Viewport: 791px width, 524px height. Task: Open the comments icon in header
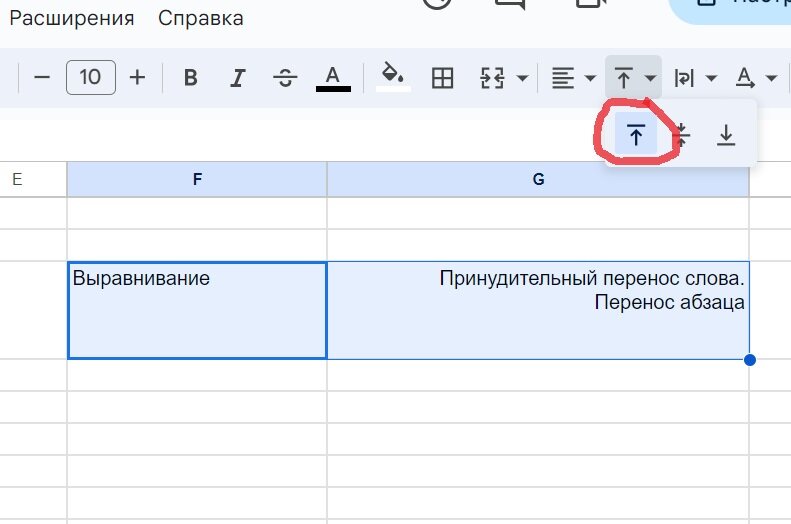pos(510,3)
